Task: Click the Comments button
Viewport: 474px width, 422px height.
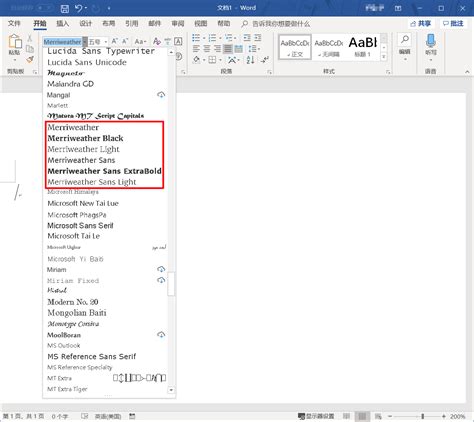Action: (x=453, y=23)
